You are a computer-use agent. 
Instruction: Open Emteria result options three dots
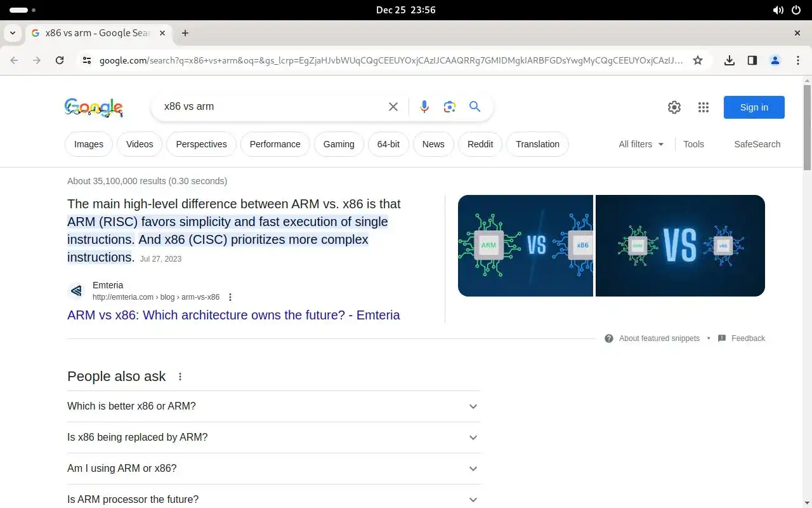[230, 297]
